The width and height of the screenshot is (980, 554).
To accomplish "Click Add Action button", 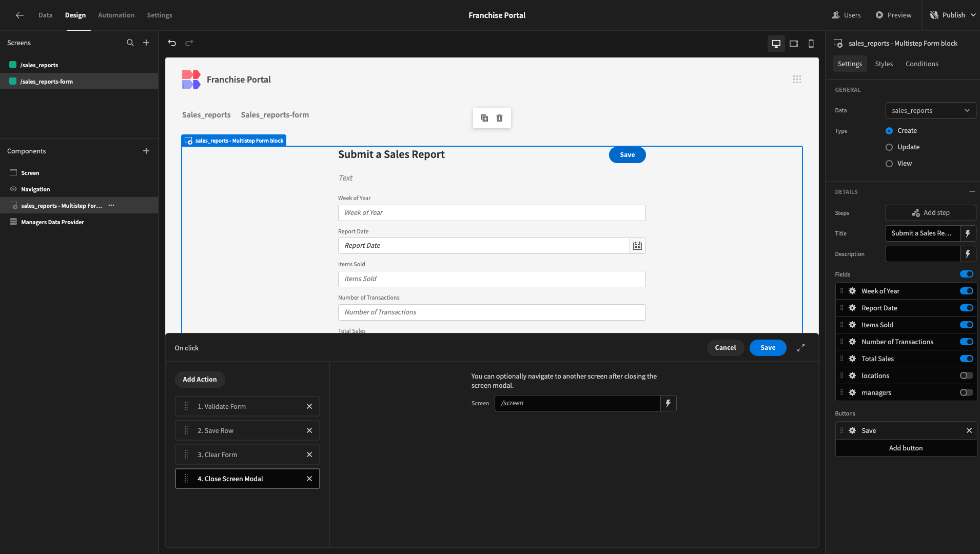I will [x=200, y=380].
